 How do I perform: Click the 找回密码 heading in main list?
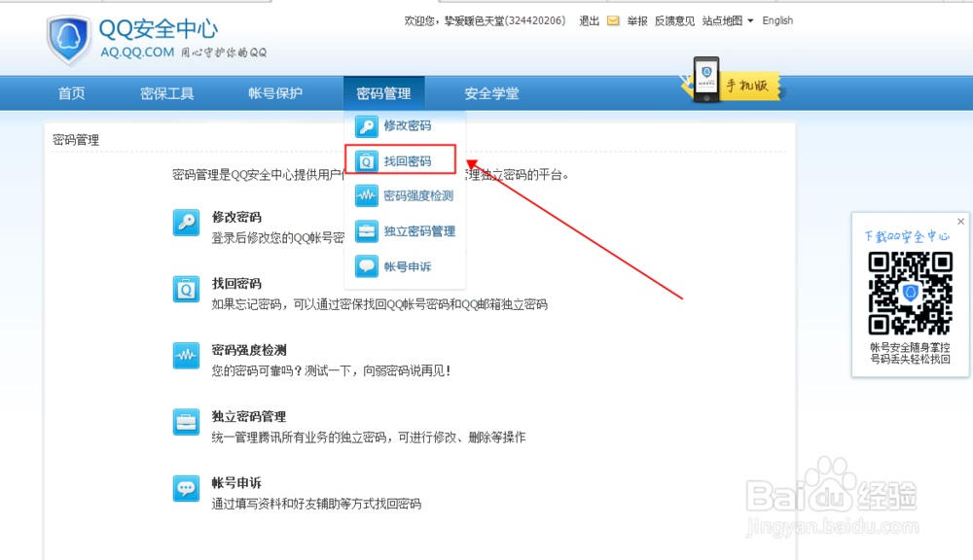(236, 284)
